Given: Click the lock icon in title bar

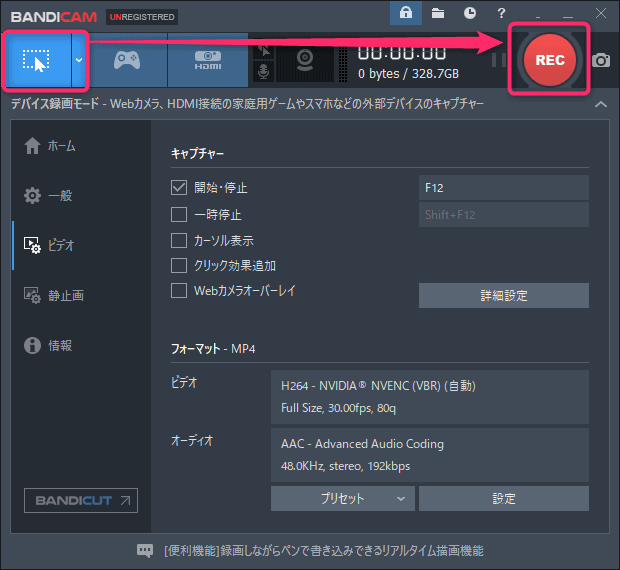Looking at the screenshot, I should pyautogui.click(x=406, y=13).
